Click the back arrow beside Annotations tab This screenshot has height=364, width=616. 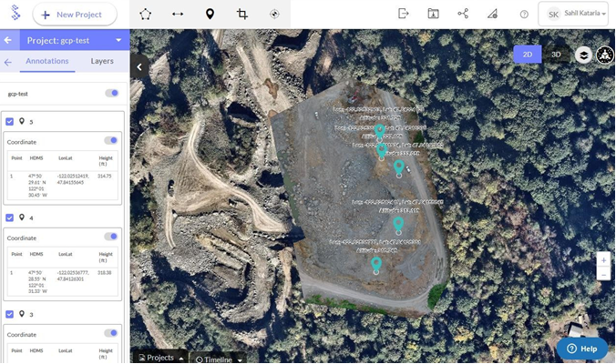click(x=8, y=62)
